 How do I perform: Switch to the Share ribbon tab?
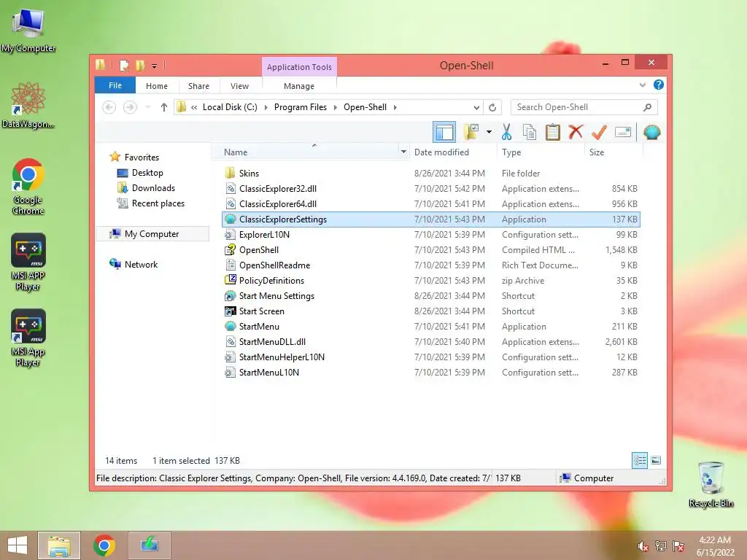[x=198, y=86]
